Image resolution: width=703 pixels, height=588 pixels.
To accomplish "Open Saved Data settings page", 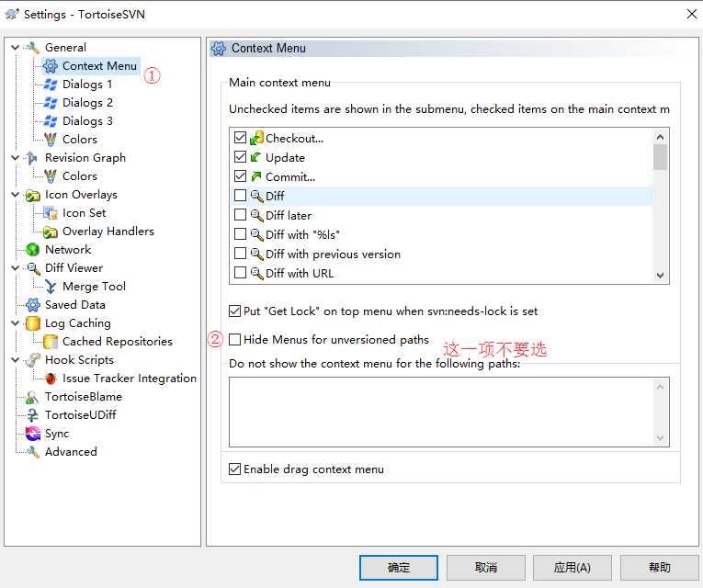I will pyautogui.click(x=74, y=305).
